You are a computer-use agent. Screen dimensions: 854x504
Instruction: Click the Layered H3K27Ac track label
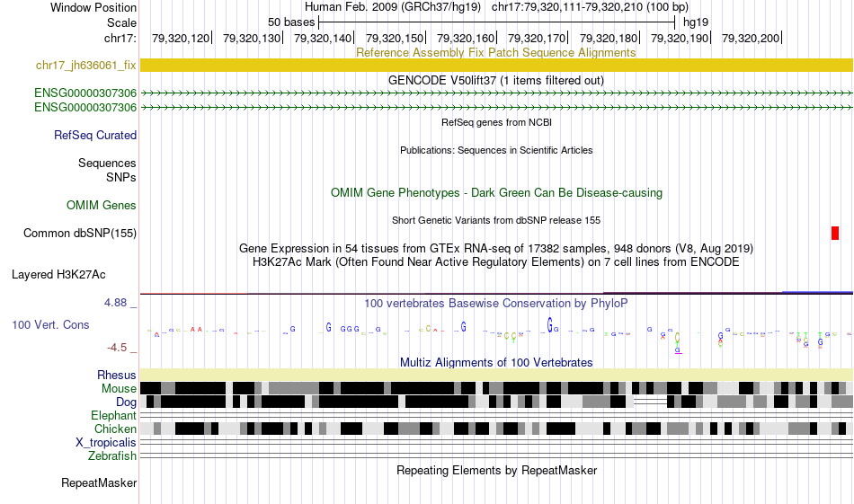58,274
